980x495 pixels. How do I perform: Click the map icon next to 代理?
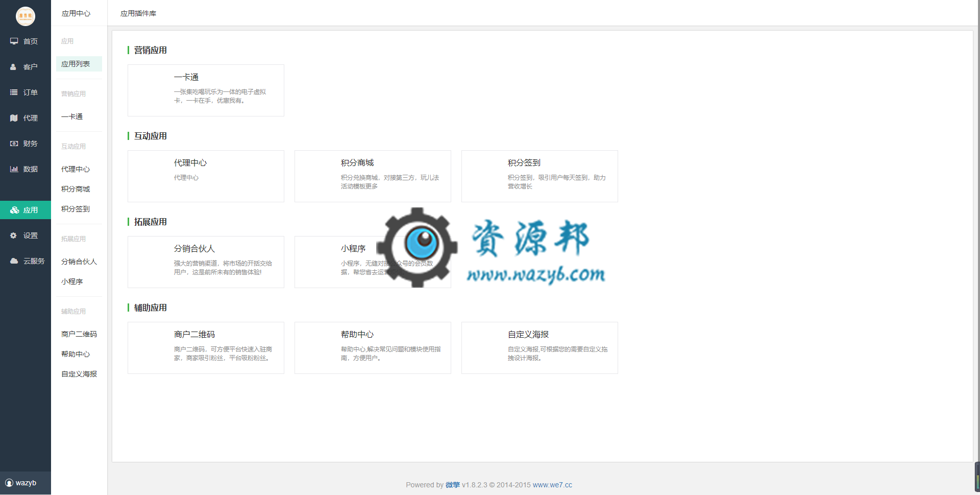point(14,117)
